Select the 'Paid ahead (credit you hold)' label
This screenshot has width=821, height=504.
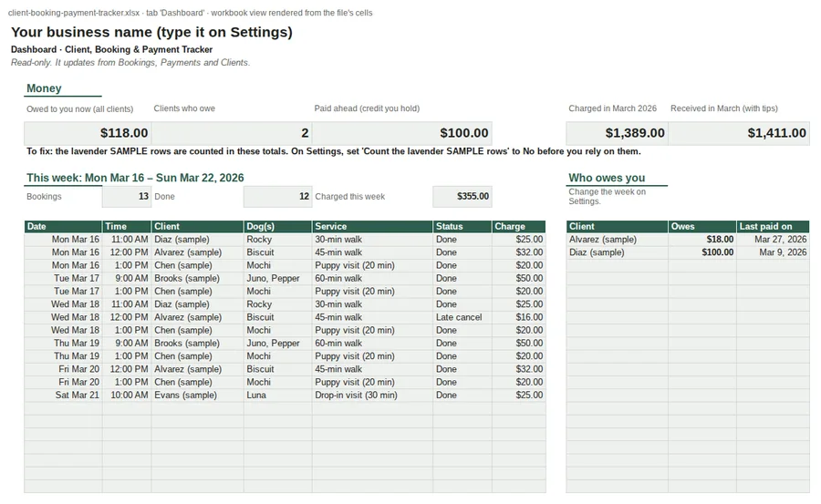367,108
